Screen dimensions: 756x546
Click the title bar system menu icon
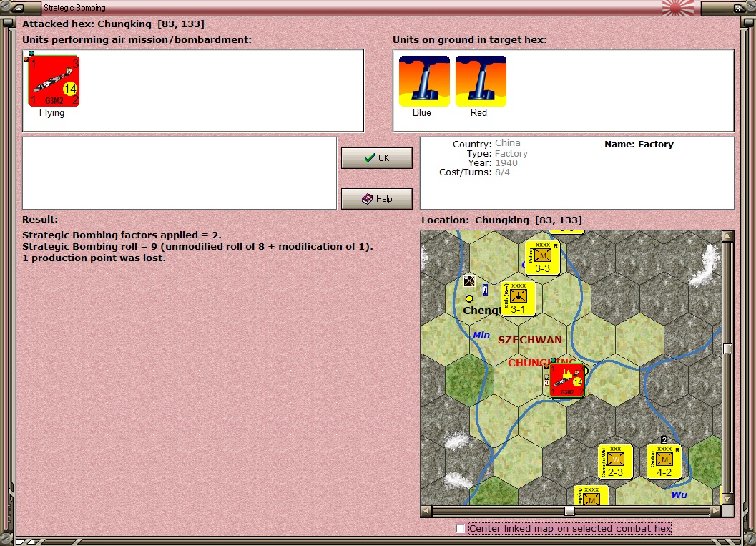point(18,8)
